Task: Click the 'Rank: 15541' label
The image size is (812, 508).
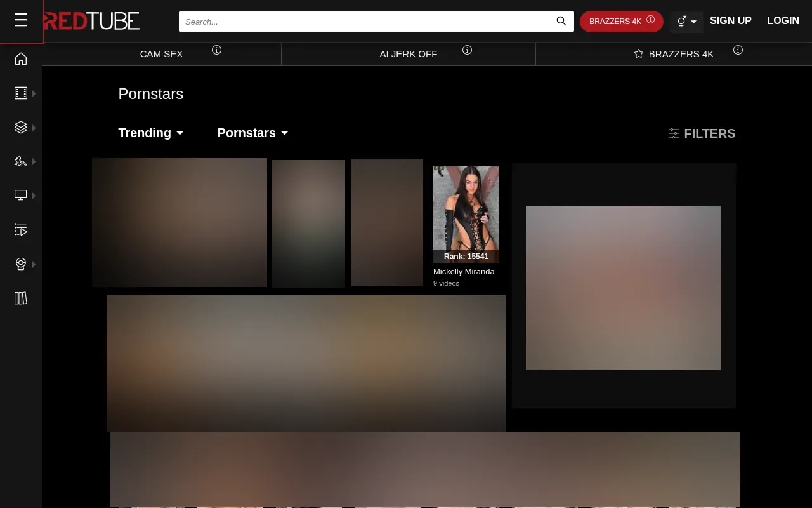Action: point(466,257)
